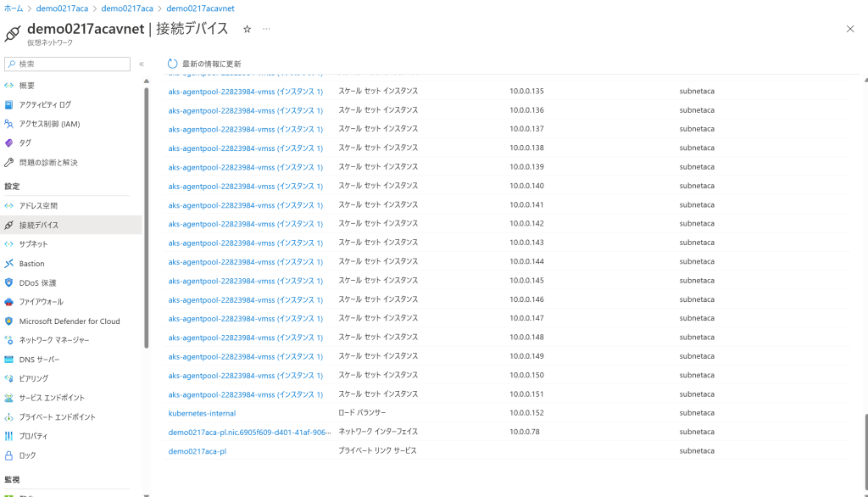This screenshot has height=497, width=868.
Task: Open kubernetes-internal load balancer link
Action: [x=202, y=413]
